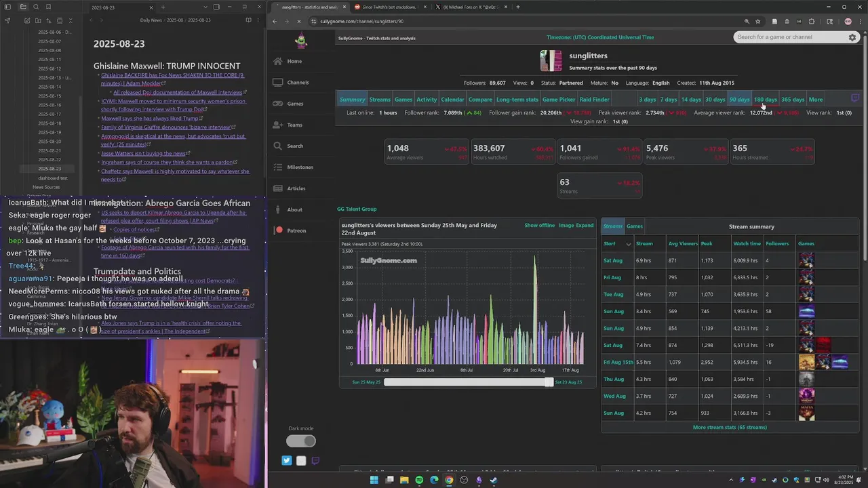Open search icon in Obsidian sidebar
This screenshot has width=868, height=488.
click(x=35, y=7)
